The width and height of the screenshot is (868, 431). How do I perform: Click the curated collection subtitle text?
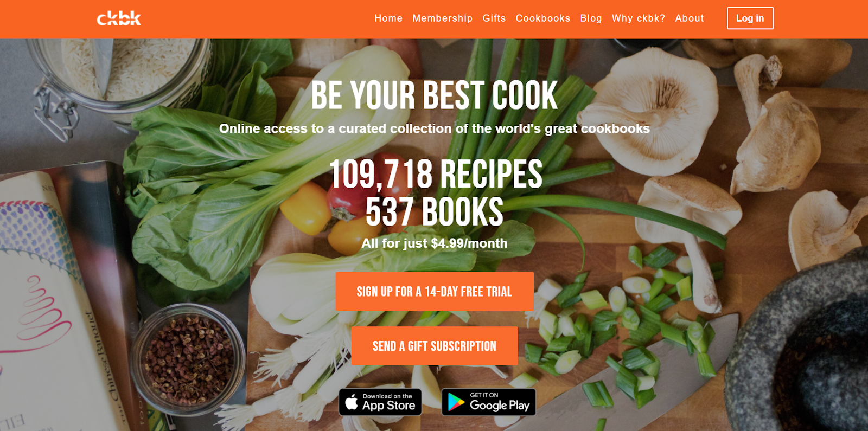point(434,129)
